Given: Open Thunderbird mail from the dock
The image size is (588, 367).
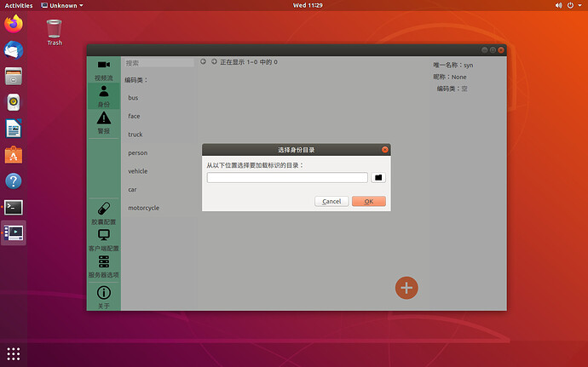Looking at the screenshot, I should click(14, 50).
